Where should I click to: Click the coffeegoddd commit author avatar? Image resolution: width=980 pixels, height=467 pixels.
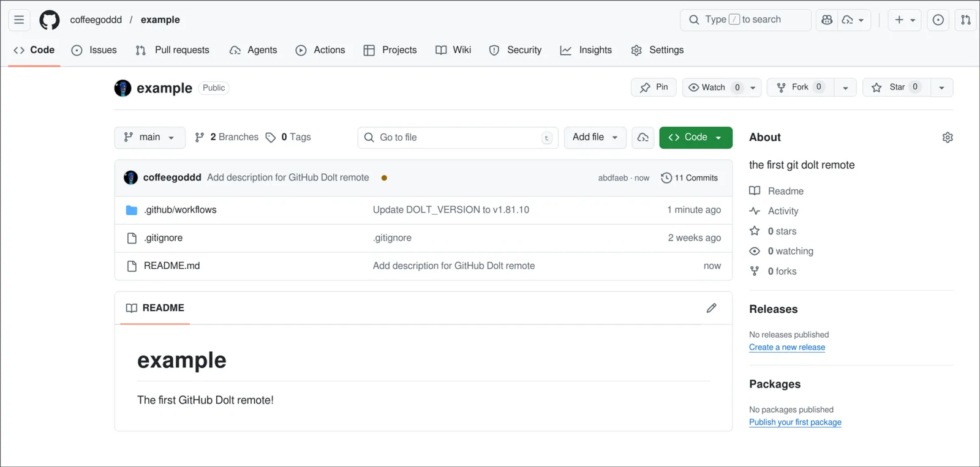click(130, 177)
